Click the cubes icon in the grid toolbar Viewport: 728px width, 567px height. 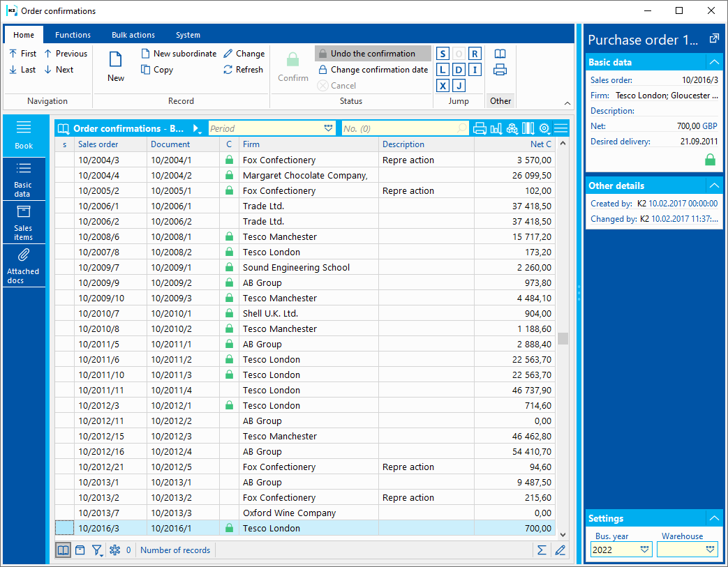tap(512, 128)
